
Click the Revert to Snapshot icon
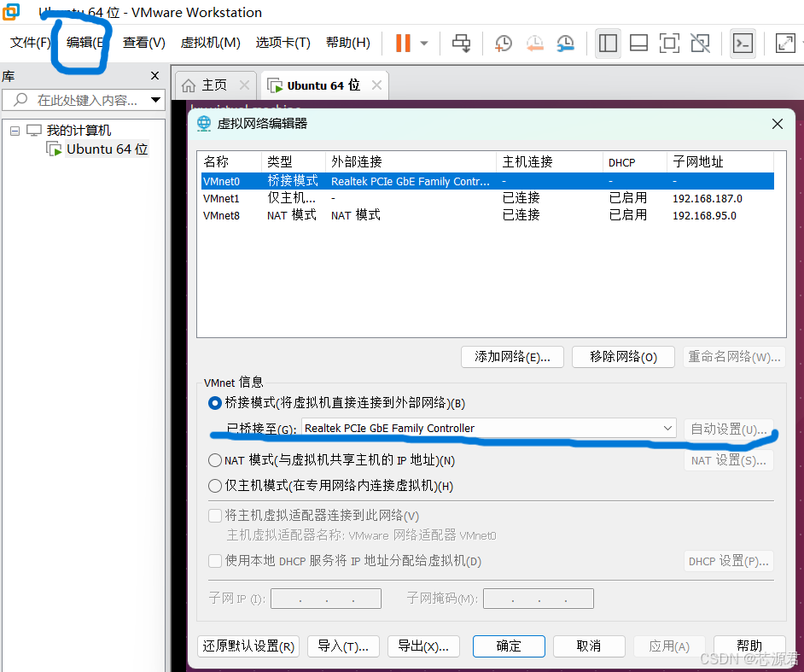(x=535, y=44)
